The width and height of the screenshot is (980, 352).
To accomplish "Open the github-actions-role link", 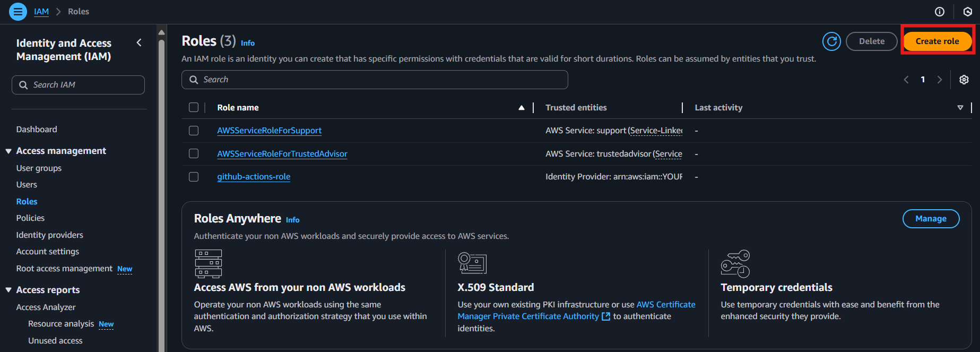I will click(254, 177).
